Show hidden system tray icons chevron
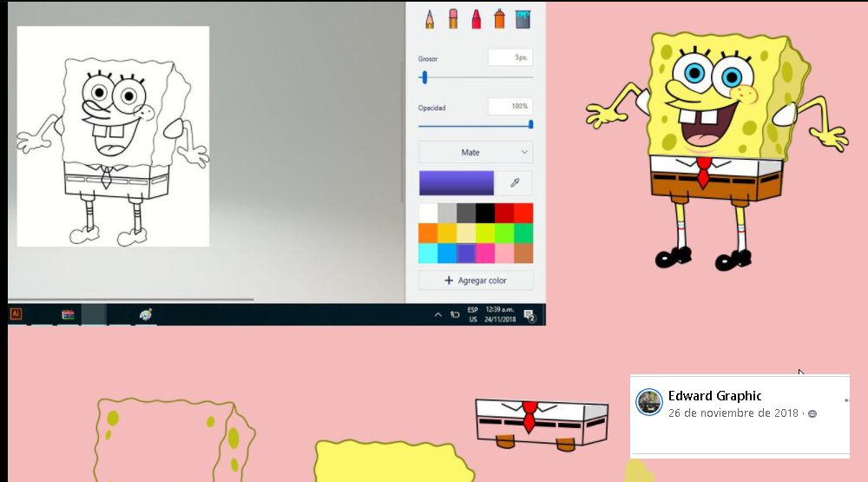The image size is (868, 482). [x=437, y=314]
